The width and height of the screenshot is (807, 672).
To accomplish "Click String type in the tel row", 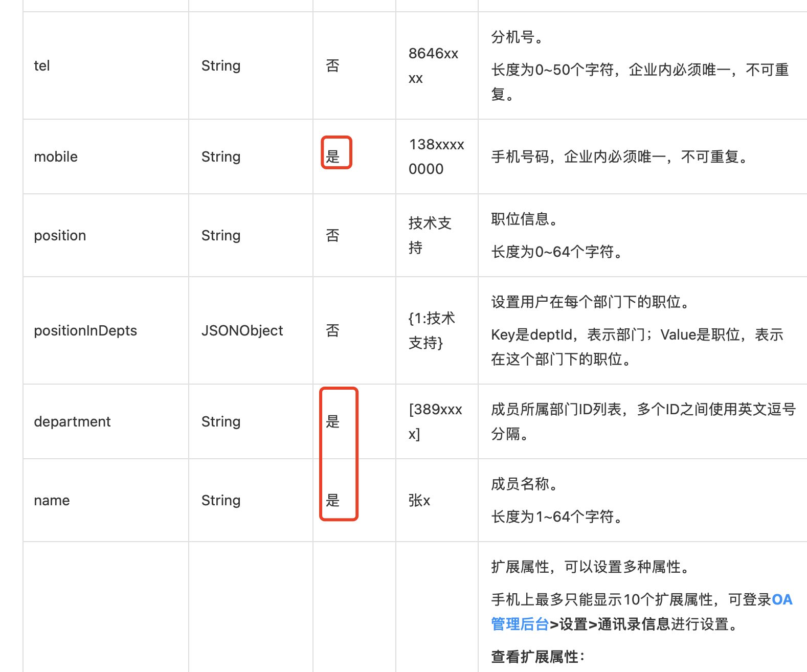I will click(221, 66).
